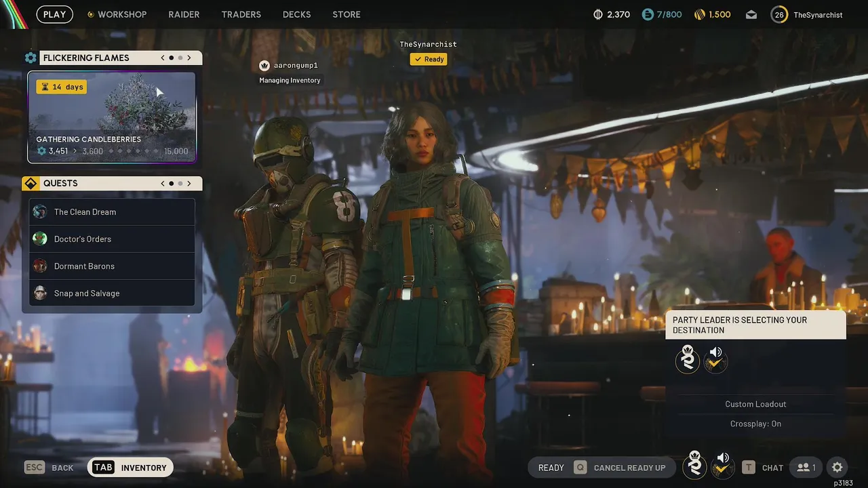The image size is (868, 488).
Task: Open the DECKS tab
Action: 296,14
